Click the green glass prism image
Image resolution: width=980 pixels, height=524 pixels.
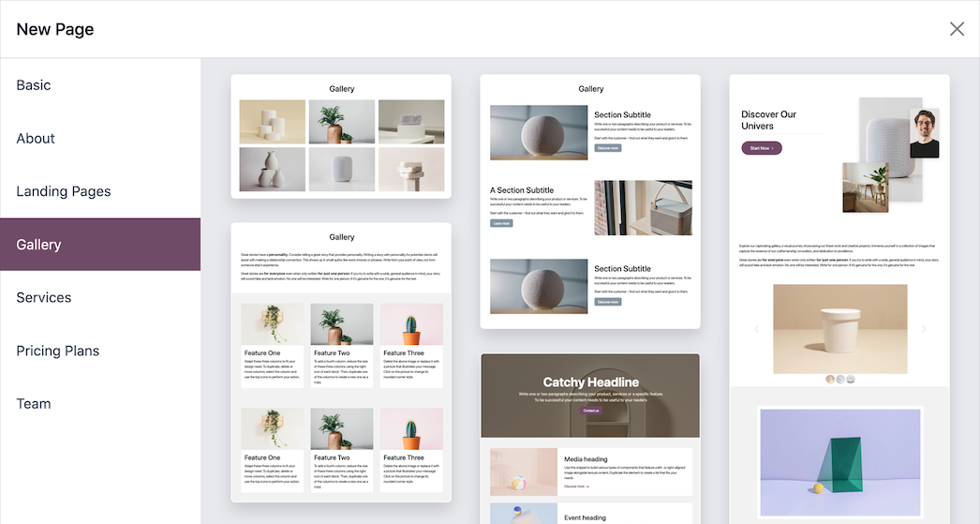(x=840, y=463)
